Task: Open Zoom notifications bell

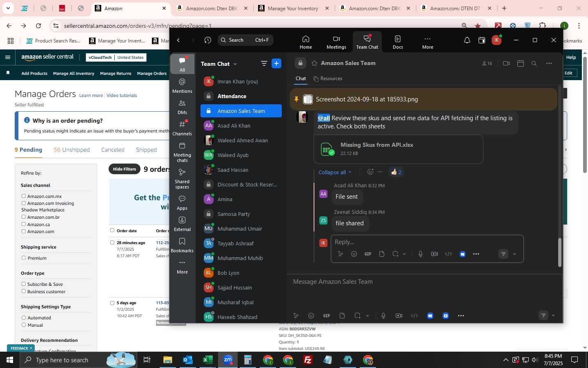Action: point(467,40)
